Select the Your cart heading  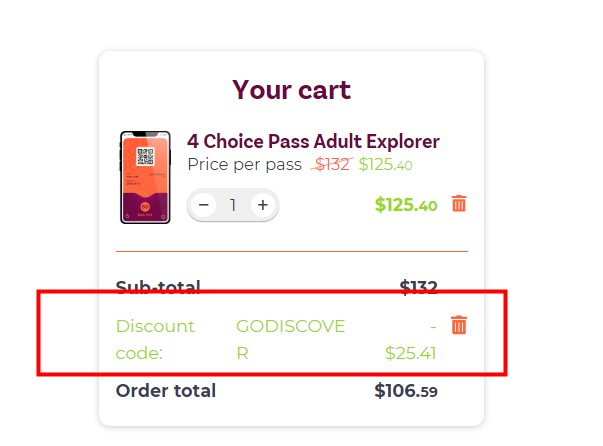click(292, 90)
